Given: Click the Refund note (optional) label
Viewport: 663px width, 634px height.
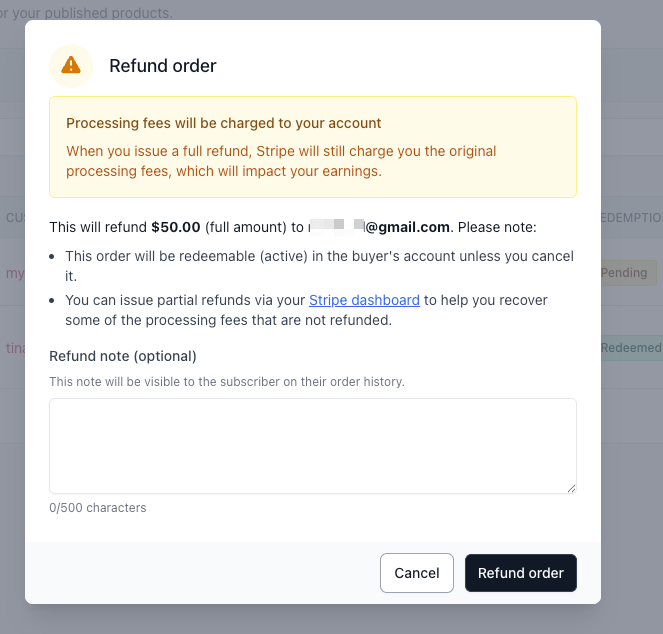Looking at the screenshot, I should [123, 356].
